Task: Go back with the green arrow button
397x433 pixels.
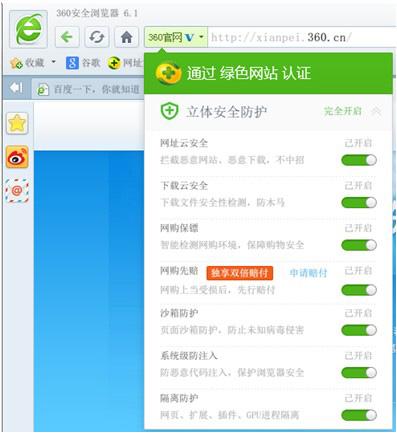Action: coord(67,37)
